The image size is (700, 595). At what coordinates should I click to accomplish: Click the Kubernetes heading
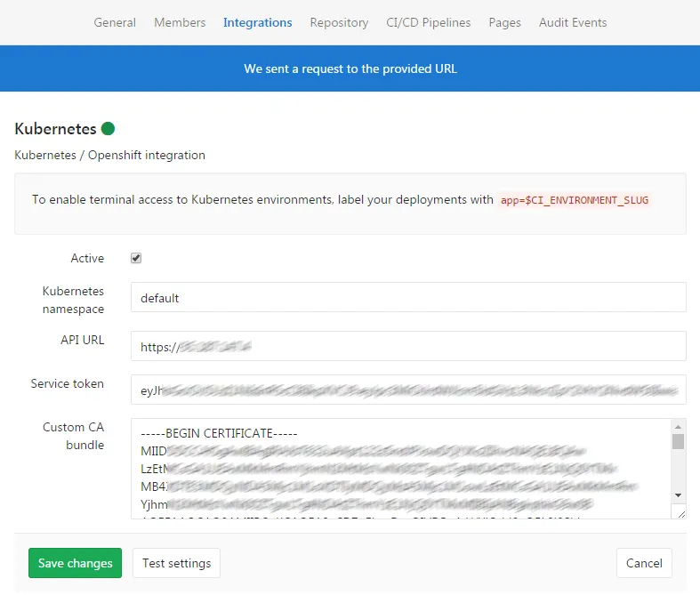coord(55,129)
